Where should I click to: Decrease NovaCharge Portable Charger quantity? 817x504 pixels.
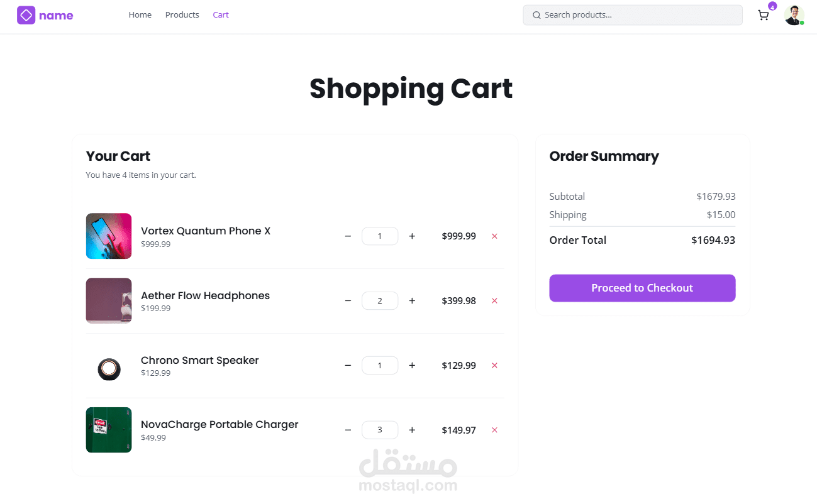coord(348,430)
